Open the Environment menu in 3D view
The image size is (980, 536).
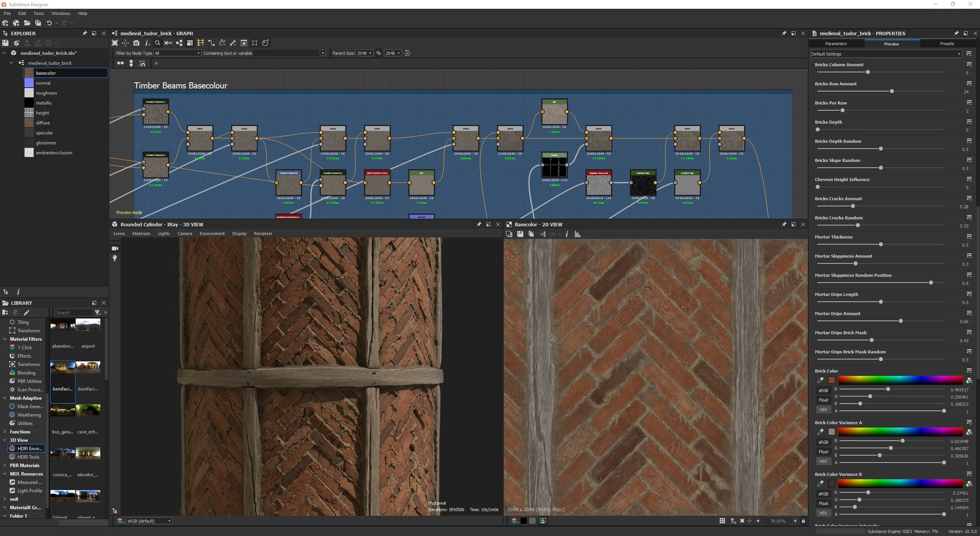(212, 234)
